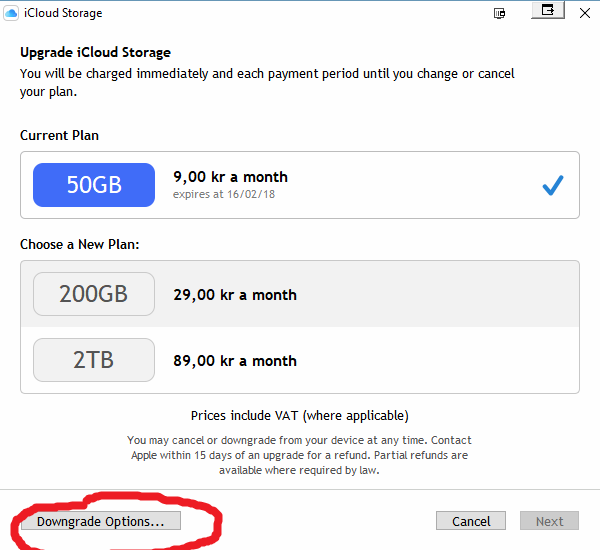Click the title bar window-restore icon
The height and width of the screenshot is (550, 600).
click(x=548, y=10)
